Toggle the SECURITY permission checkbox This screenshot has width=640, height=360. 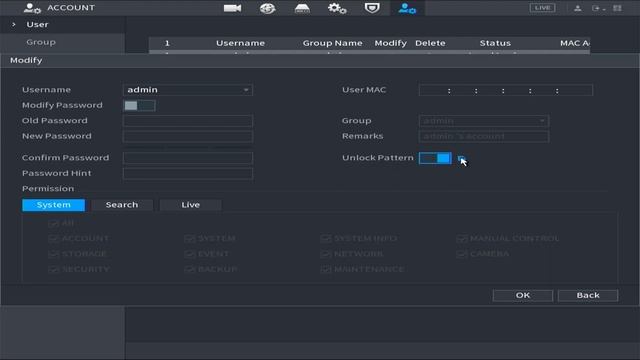pos(53,269)
